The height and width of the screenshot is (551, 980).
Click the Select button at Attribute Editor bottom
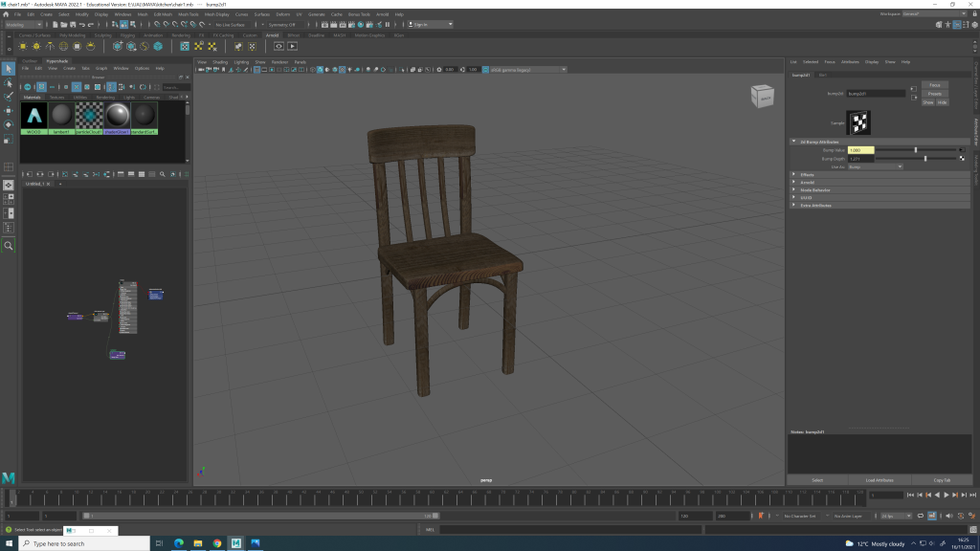click(x=817, y=480)
